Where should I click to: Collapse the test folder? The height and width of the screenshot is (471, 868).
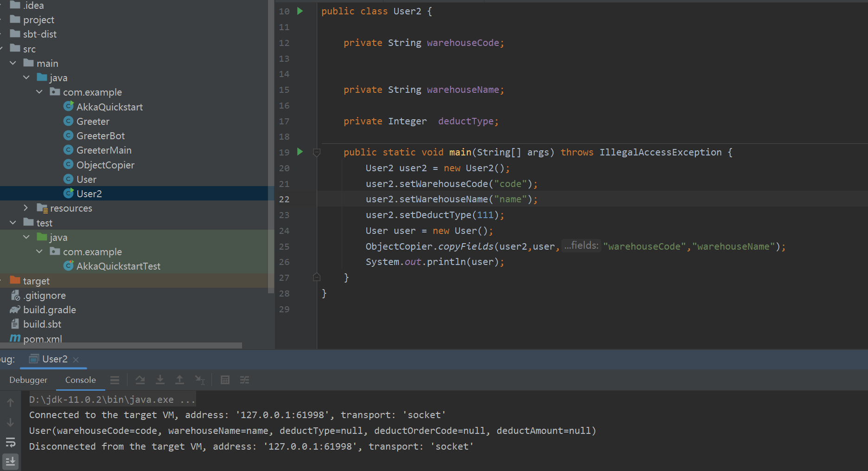tap(13, 223)
